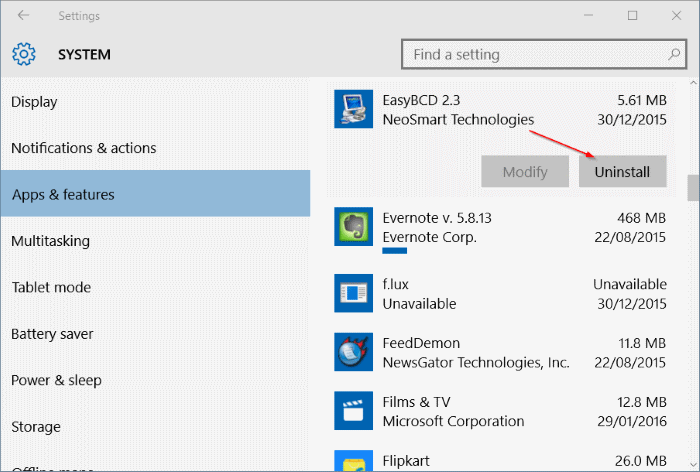Select Apps & features in sidebar
The width and height of the screenshot is (700, 472).
tap(155, 193)
